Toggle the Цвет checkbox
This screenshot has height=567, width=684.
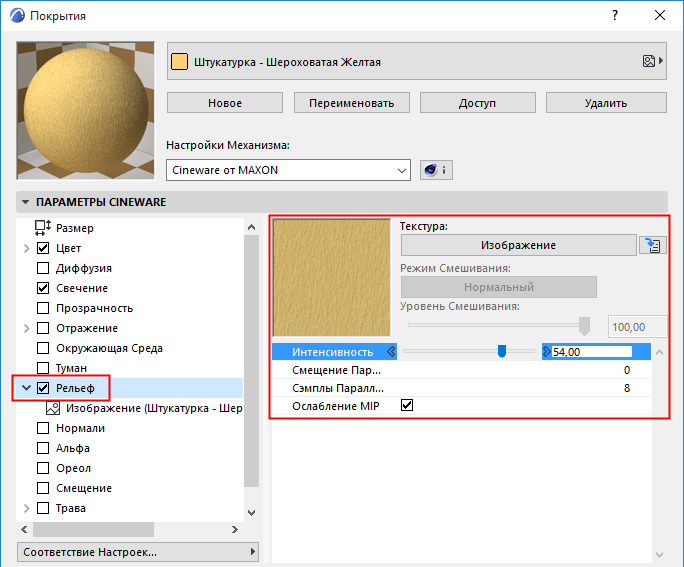(x=43, y=248)
